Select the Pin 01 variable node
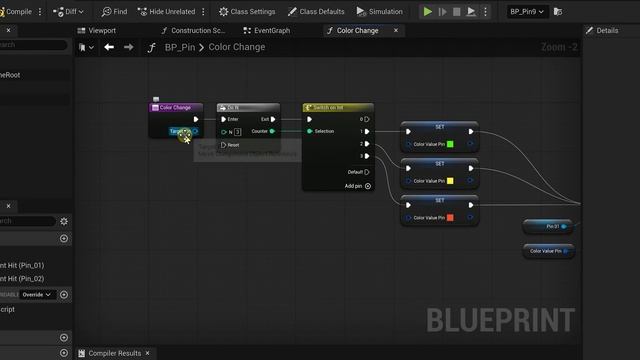The height and width of the screenshot is (360, 640). 548,227
